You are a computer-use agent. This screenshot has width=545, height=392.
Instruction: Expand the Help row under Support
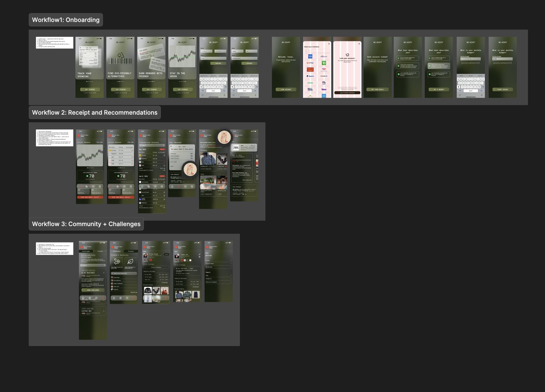[x=219, y=275]
